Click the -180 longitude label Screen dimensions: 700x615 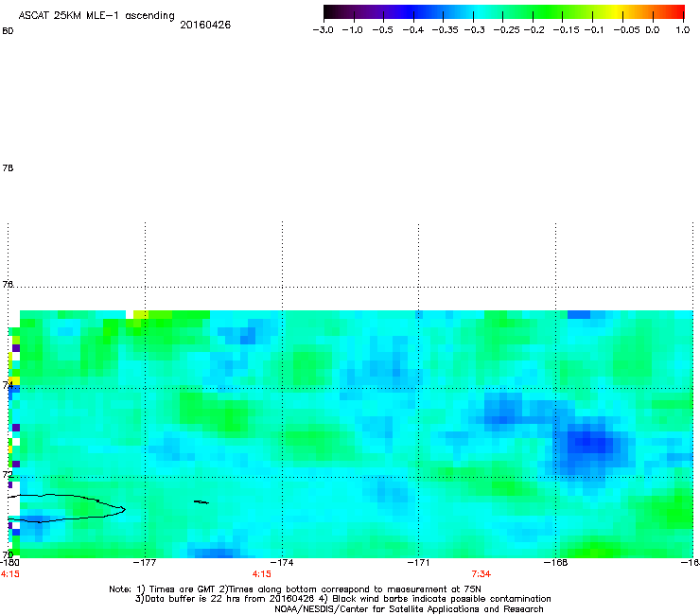pos(9,562)
